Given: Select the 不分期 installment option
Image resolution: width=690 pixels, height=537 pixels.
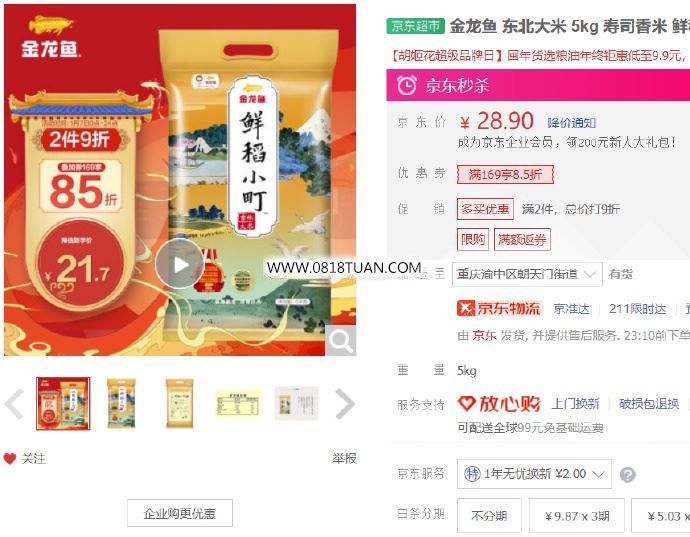Looking at the screenshot, I should click(x=489, y=515).
